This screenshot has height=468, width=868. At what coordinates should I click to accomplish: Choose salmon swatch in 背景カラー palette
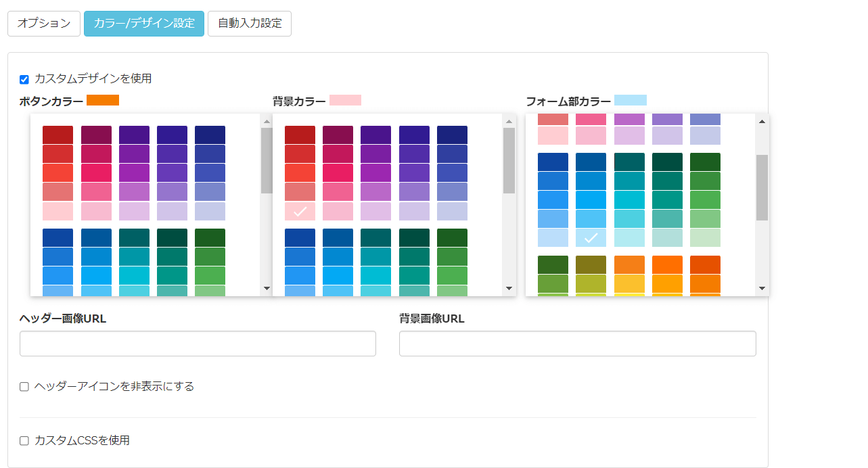[300, 192]
